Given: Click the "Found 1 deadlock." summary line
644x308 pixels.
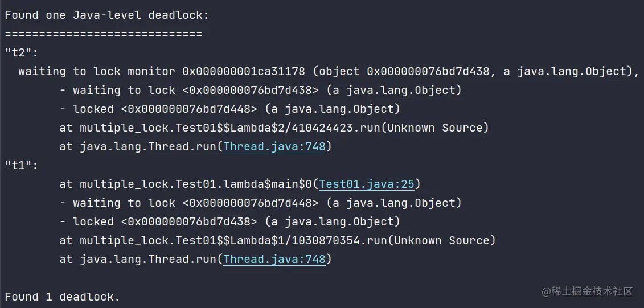Looking at the screenshot, I should pos(63,297).
